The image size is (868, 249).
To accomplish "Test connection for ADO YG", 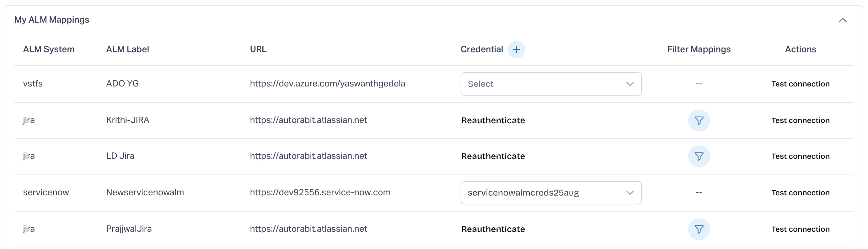I will pyautogui.click(x=800, y=84).
